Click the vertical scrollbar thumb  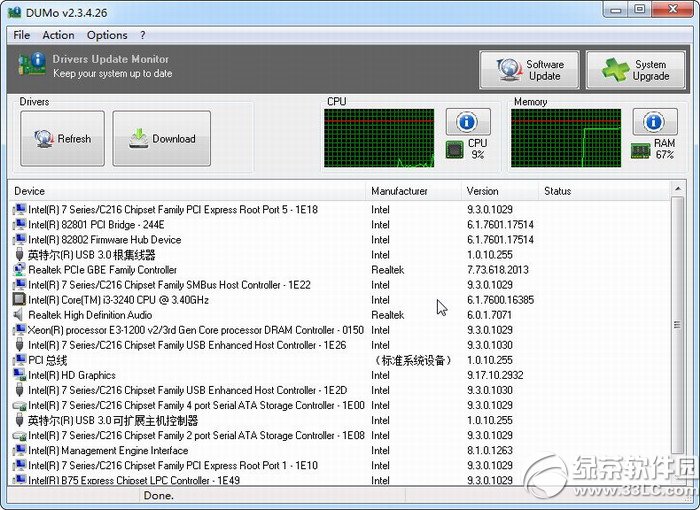(x=678, y=325)
